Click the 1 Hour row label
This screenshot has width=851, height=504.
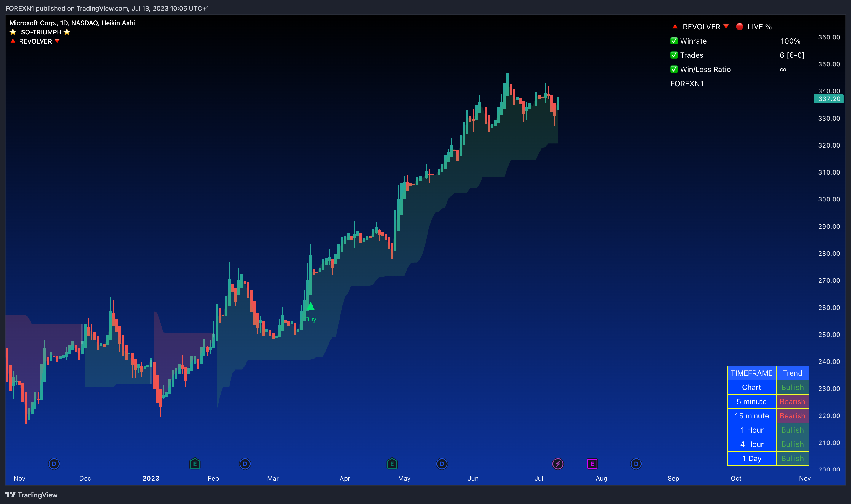tap(751, 430)
